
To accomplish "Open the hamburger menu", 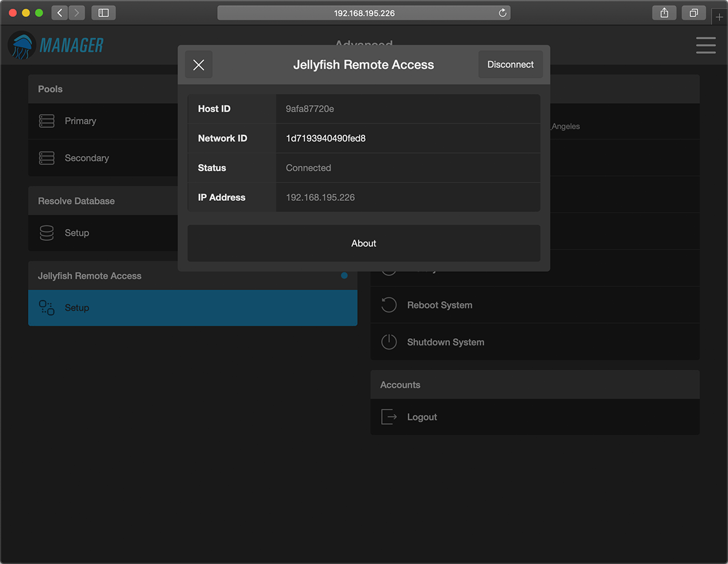I will 706,46.
